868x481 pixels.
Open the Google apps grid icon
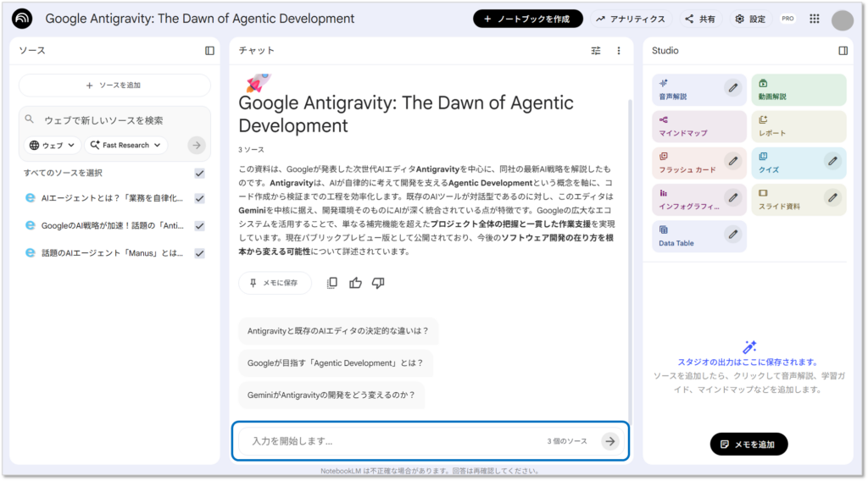(x=814, y=19)
